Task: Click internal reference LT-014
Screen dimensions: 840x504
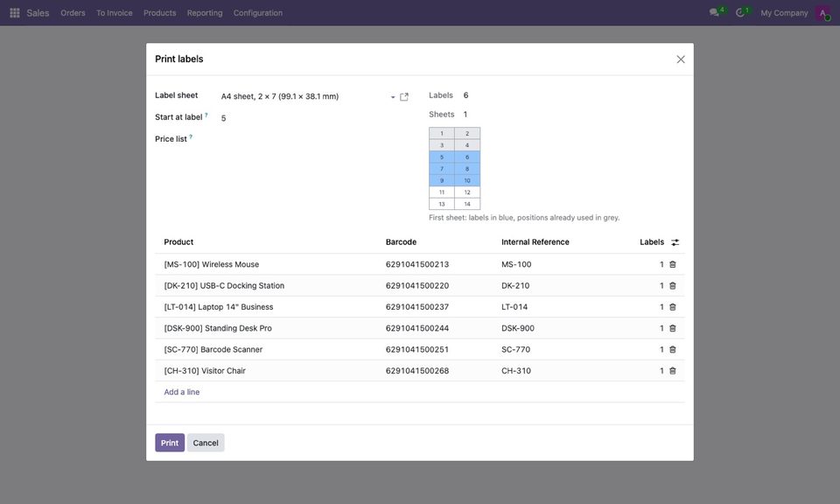Action: click(x=514, y=307)
